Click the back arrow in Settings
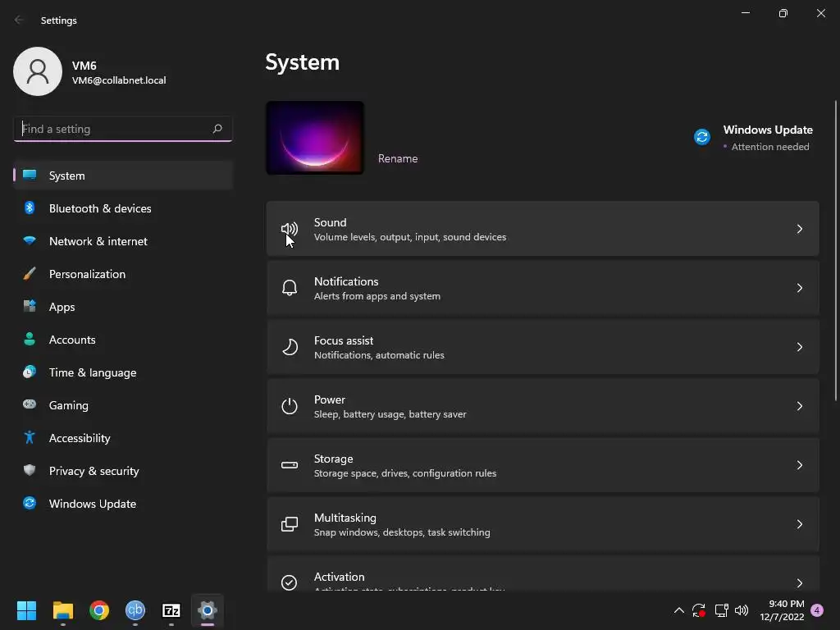The image size is (840, 630). (x=20, y=20)
